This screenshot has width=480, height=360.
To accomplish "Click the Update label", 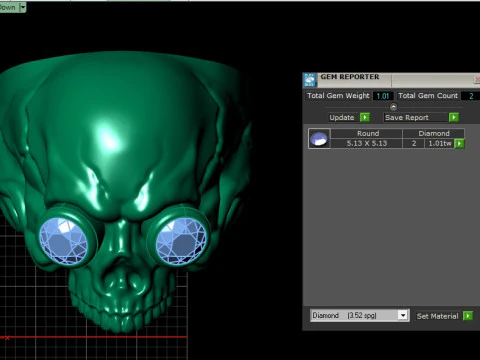I will pyautogui.click(x=342, y=117).
